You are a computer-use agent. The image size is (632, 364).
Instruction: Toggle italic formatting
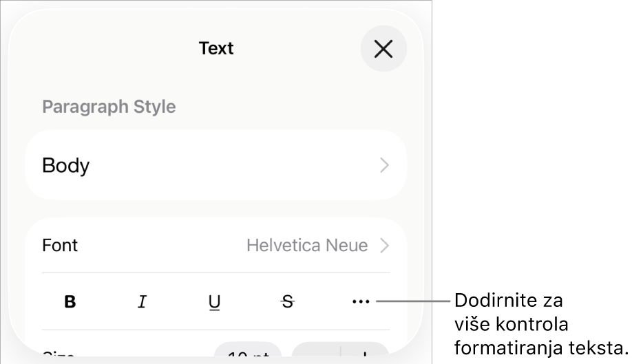point(143,301)
